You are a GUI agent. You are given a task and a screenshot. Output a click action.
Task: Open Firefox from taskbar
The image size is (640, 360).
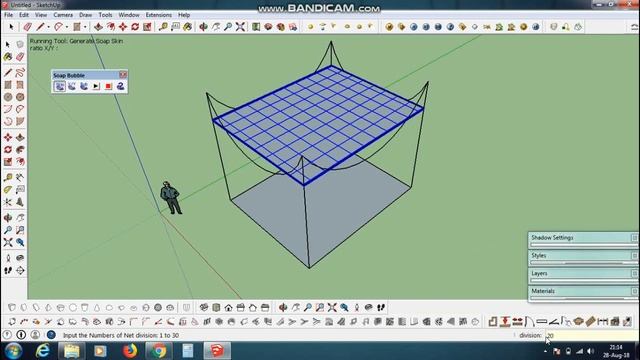(130, 351)
